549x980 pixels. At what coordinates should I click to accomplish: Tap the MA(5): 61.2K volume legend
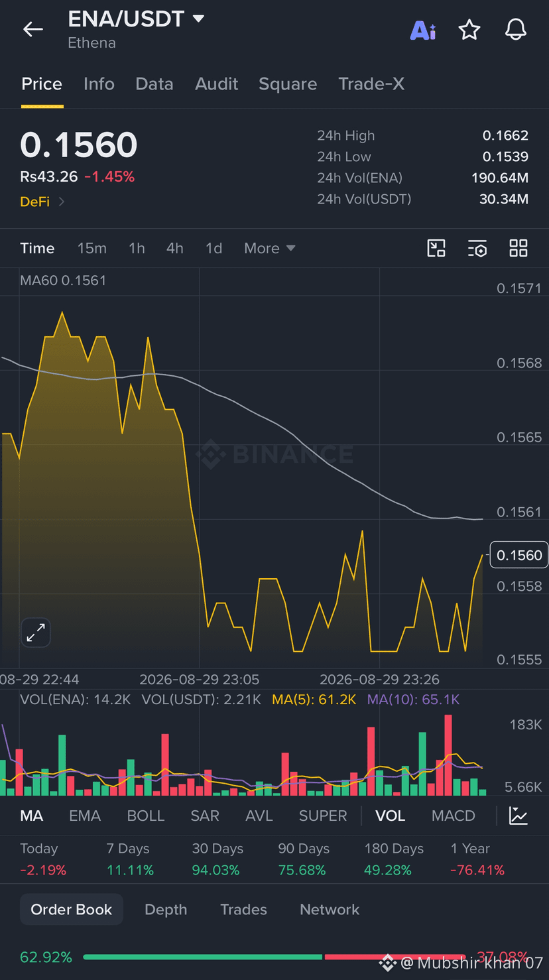[314, 700]
